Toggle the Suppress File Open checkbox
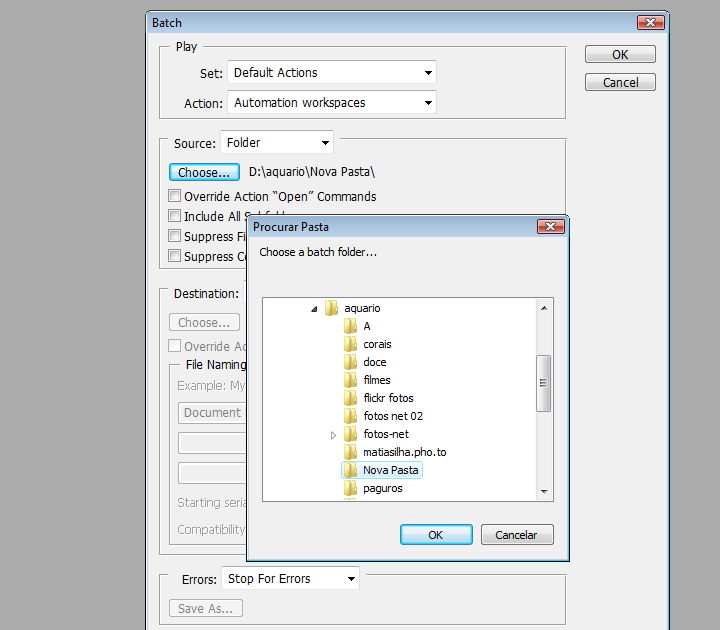The height and width of the screenshot is (630, 720). tap(175, 237)
